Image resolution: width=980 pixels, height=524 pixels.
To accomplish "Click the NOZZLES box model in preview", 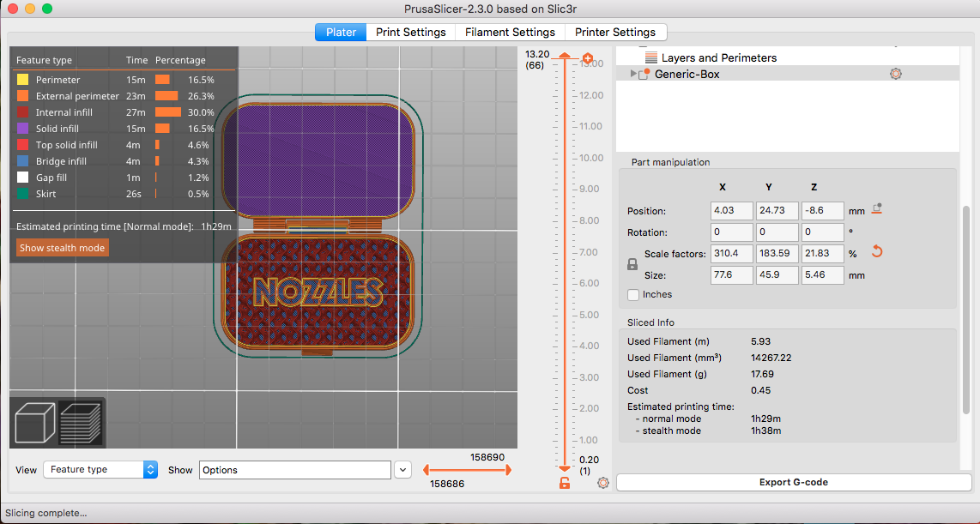I will tap(318, 292).
